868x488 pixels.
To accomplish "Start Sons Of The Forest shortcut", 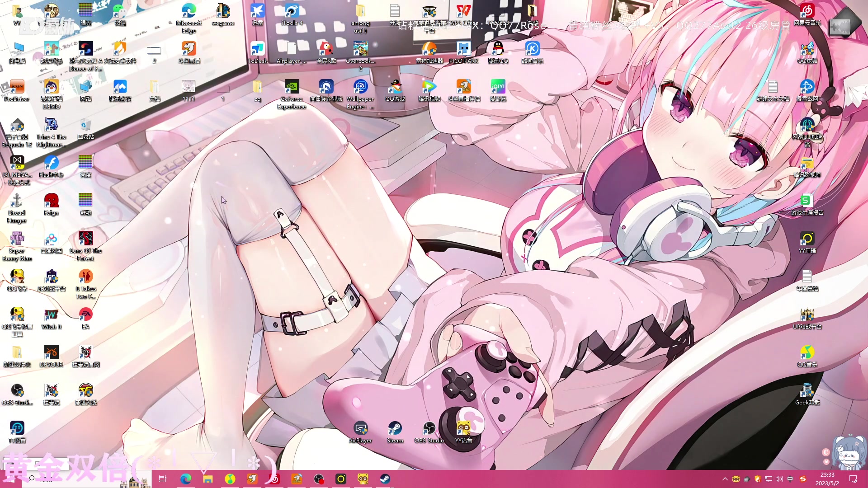I will pos(85,246).
